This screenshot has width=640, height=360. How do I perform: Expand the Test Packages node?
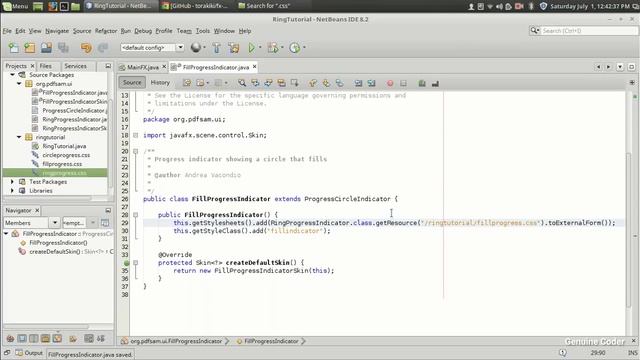(x=12, y=182)
